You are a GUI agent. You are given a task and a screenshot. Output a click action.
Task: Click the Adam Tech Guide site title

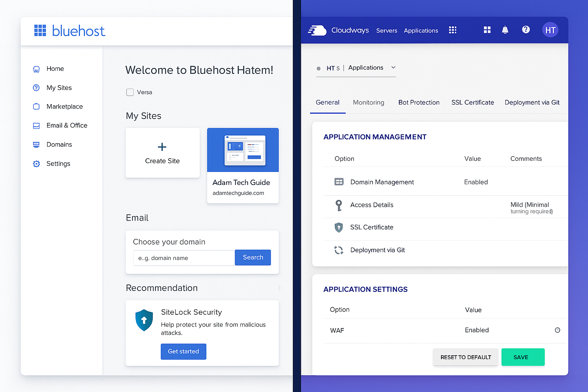coord(241,183)
